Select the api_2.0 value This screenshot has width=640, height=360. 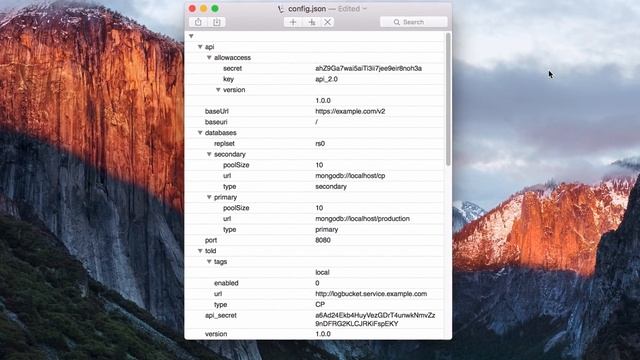click(x=326, y=79)
